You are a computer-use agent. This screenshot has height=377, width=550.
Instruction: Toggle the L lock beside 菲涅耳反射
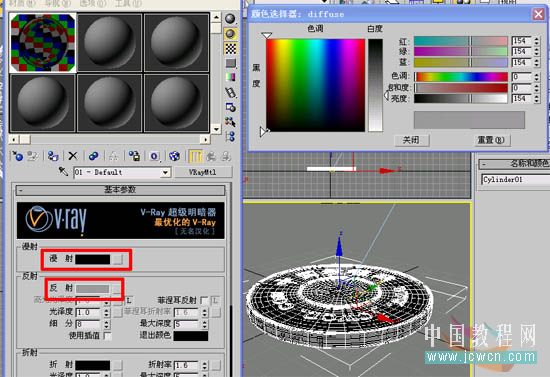tap(215, 301)
